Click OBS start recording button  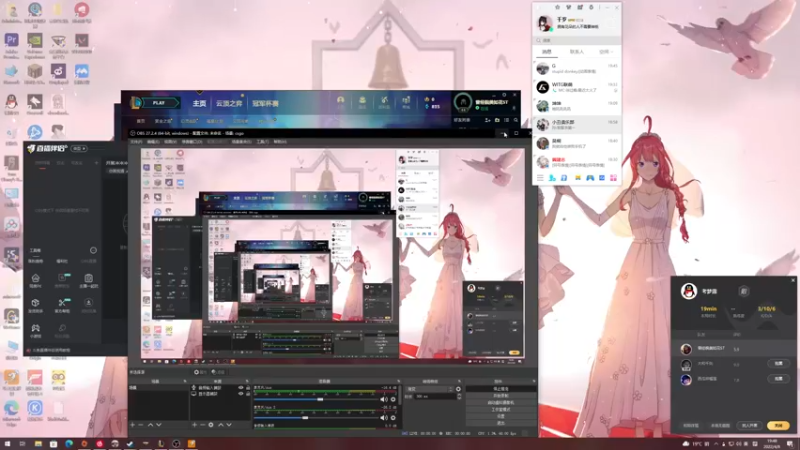click(x=501, y=395)
